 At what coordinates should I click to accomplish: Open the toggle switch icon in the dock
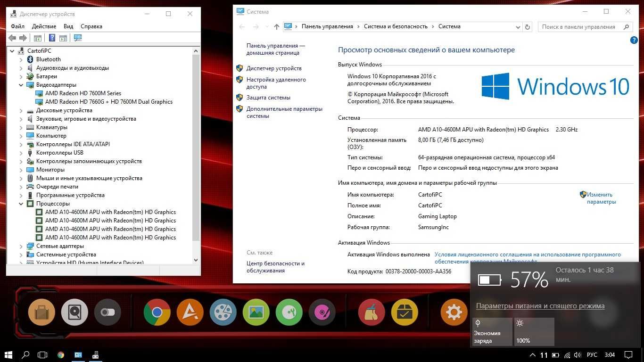[x=107, y=312]
